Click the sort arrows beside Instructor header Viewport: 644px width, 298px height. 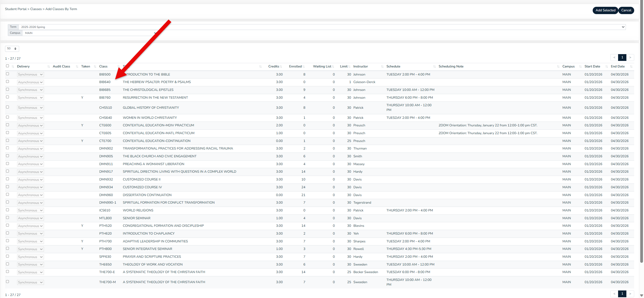click(x=382, y=67)
